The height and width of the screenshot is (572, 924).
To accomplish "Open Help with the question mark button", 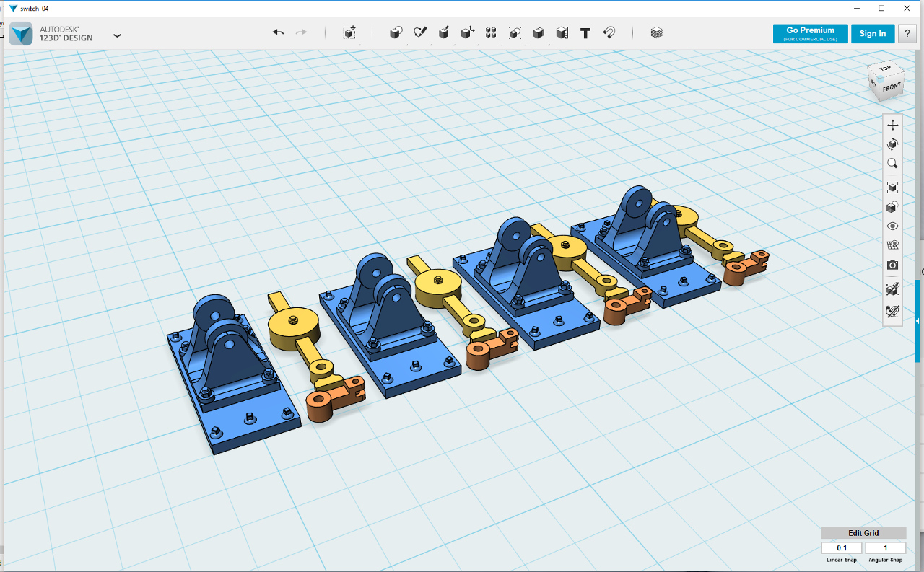I will point(907,34).
